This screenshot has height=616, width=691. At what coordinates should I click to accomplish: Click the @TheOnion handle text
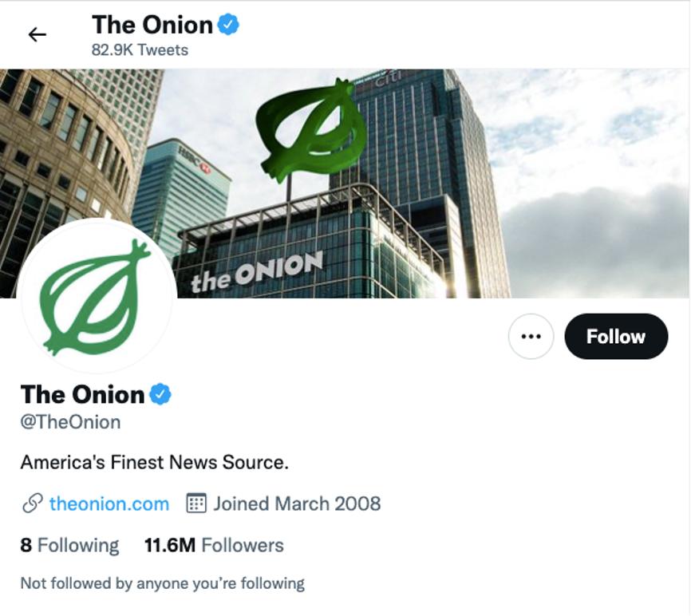(70, 422)
